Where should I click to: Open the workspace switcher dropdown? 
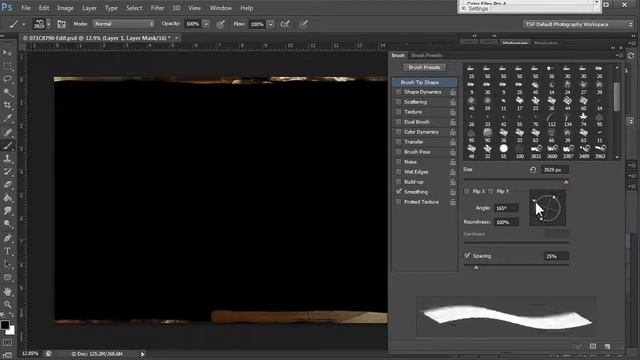pos(578,24)
